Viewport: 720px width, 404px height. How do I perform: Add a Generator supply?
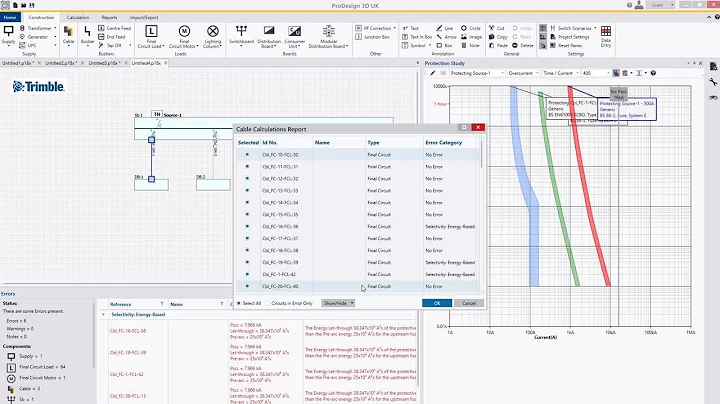coord(34,37)
